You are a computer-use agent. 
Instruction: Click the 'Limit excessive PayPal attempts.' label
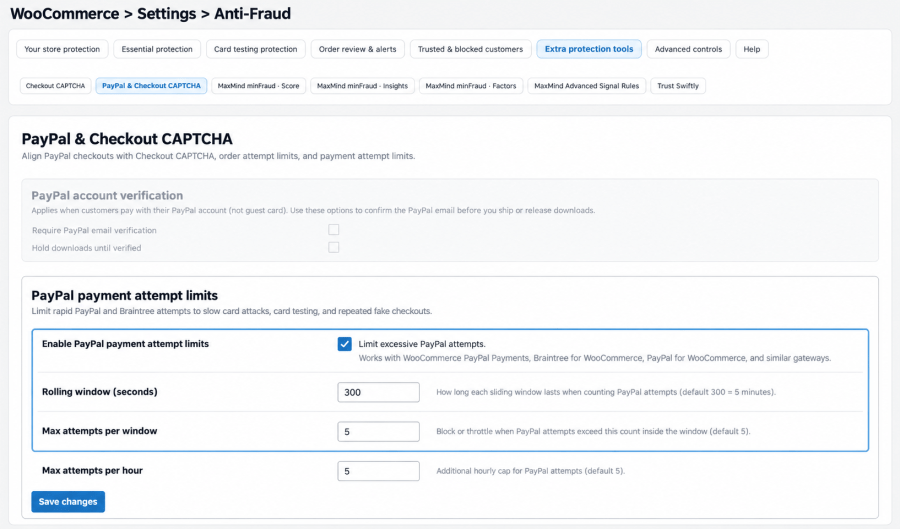(x=422, y=344)
